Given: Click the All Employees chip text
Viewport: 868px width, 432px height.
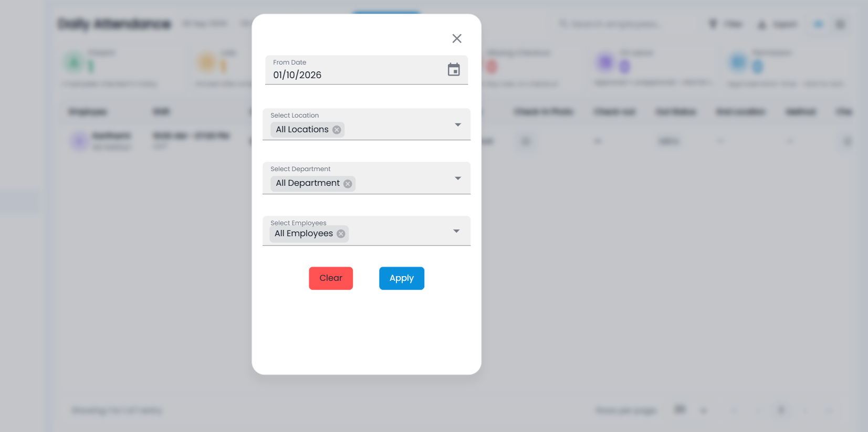Looking at the screenshot, I should [x=304, y=234].
